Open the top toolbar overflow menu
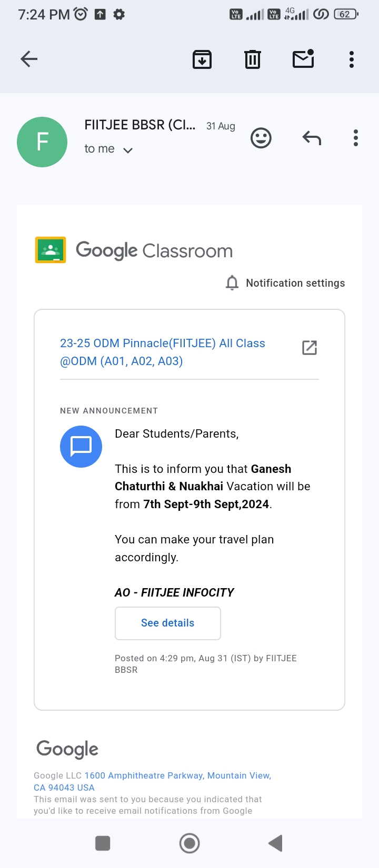The width and height of the screenshot is (379, 868). click(352, 59)
